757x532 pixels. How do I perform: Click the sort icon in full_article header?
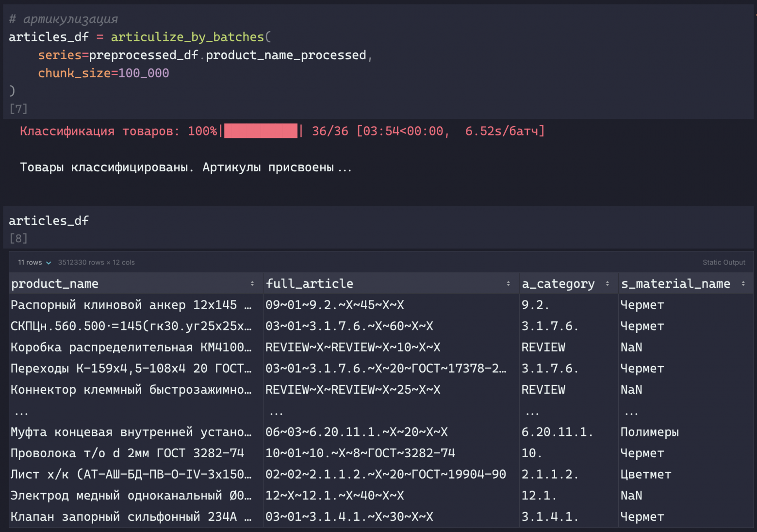(x=508, y=283)
